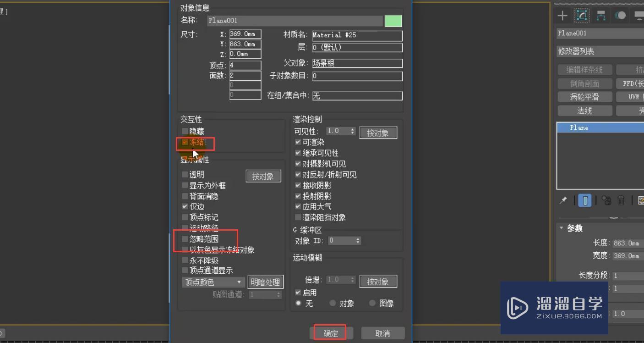
Task: Click the green object color swatch
Action: click(393, 21)
